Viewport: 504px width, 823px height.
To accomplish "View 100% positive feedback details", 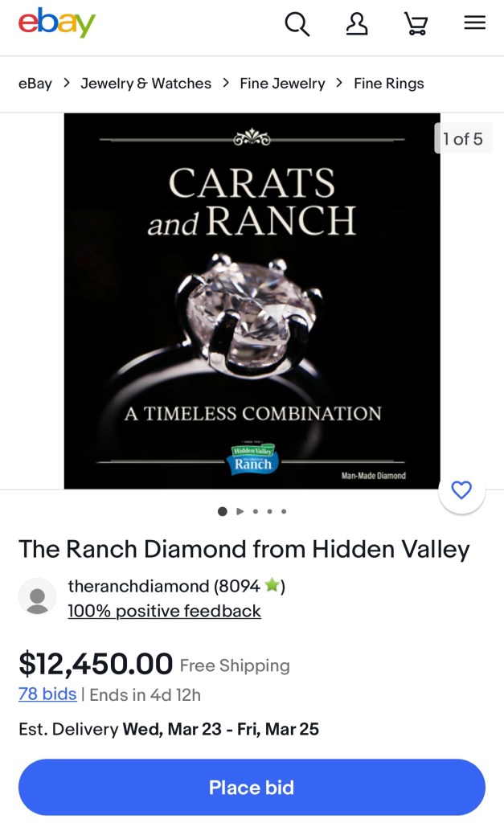I will (164, 611).
